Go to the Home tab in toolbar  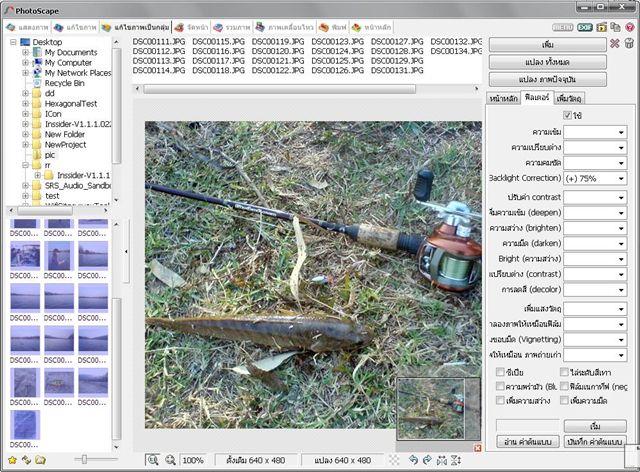[371, 27]
